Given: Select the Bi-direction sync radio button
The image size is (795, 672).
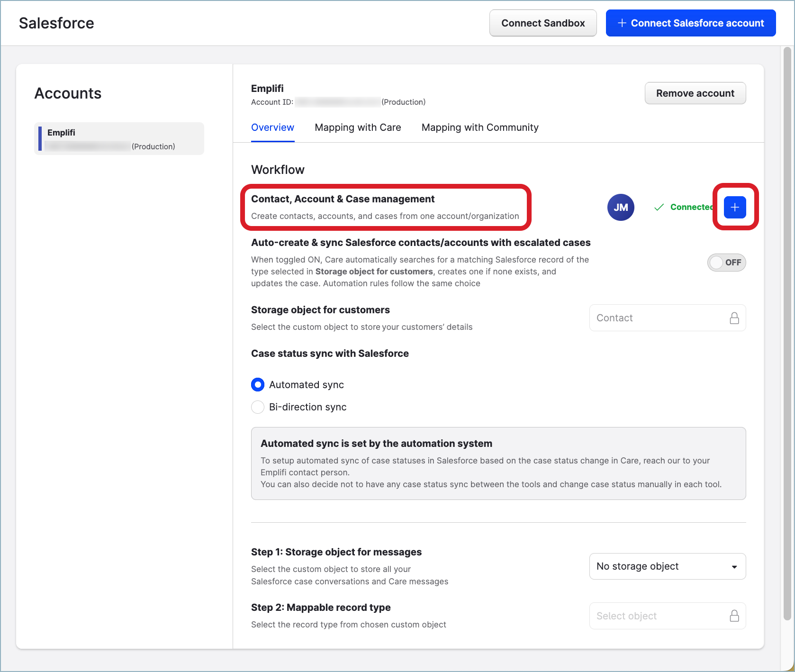Looking at the screenshot, I should click(x=258, y=407).
